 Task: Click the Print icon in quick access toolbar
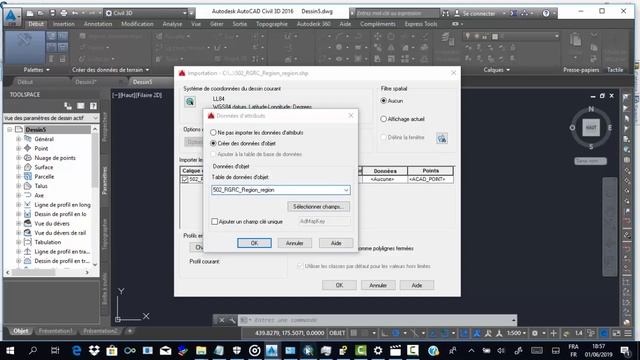click(x=64, y=13)
